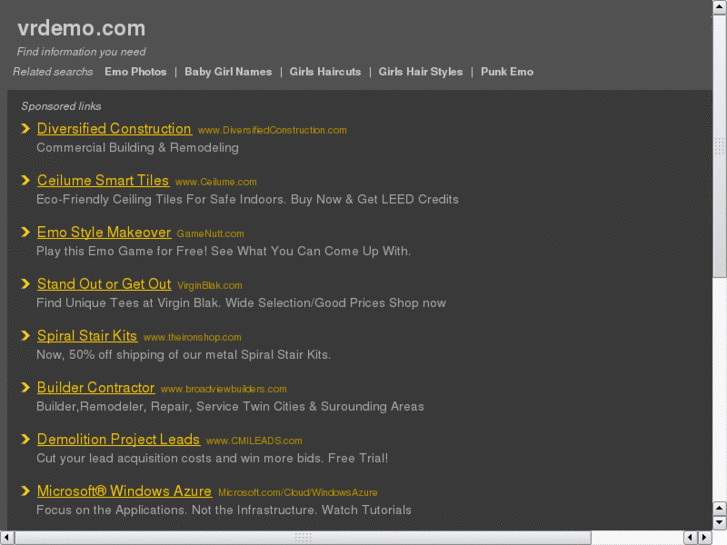Click the arrow beside Builder Contractor
The image size is (727, 545).
pyautogui.click(x=26, y=387)
